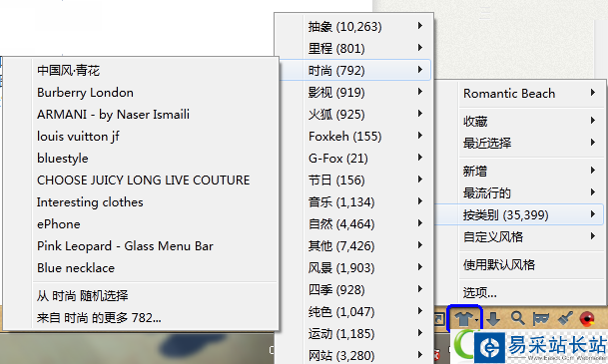Expand the Romantic Beach submenu arrow
Screen dimensions: 608x364
[x=593, y=93]
